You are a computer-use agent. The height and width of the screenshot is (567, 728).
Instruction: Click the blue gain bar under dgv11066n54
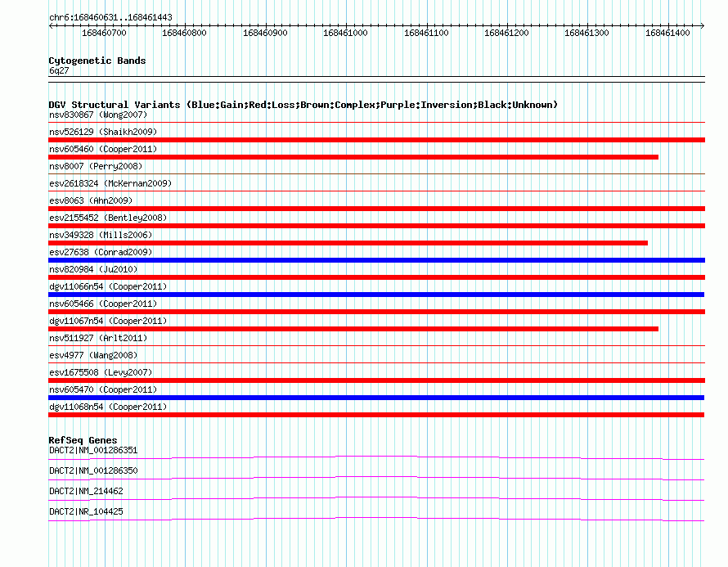(376, 295)
